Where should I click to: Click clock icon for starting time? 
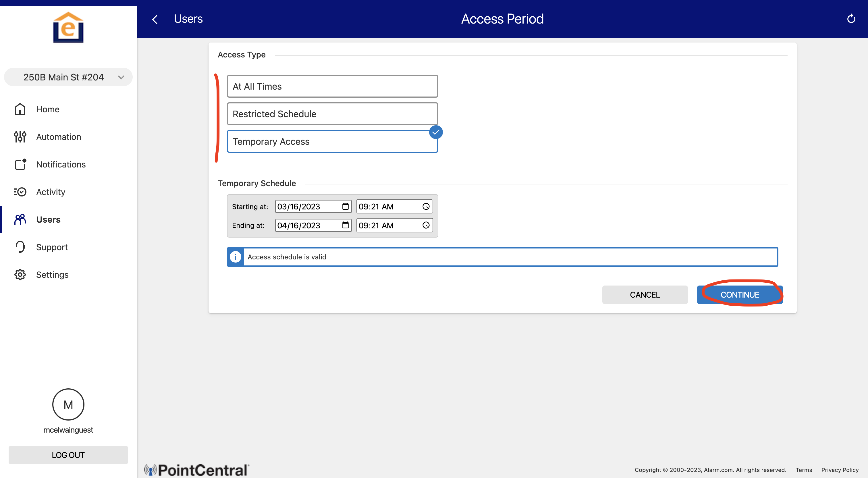point(426,206)
